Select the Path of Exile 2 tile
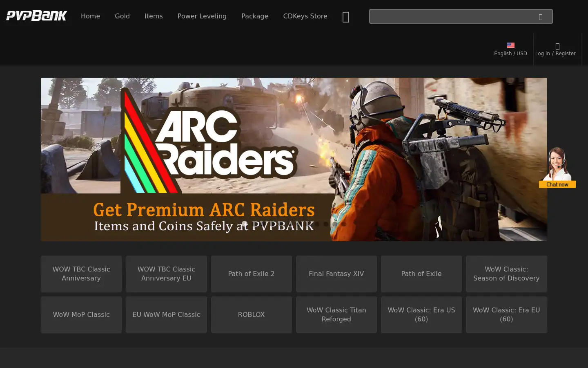 (251, 274)
